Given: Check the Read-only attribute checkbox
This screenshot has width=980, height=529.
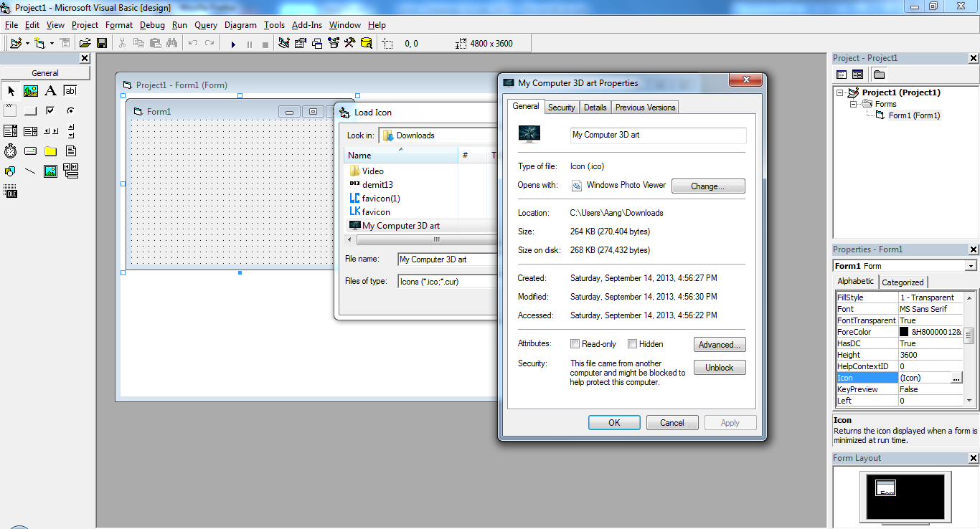Looking at the screenshot, I should click(x=575, y=343).
